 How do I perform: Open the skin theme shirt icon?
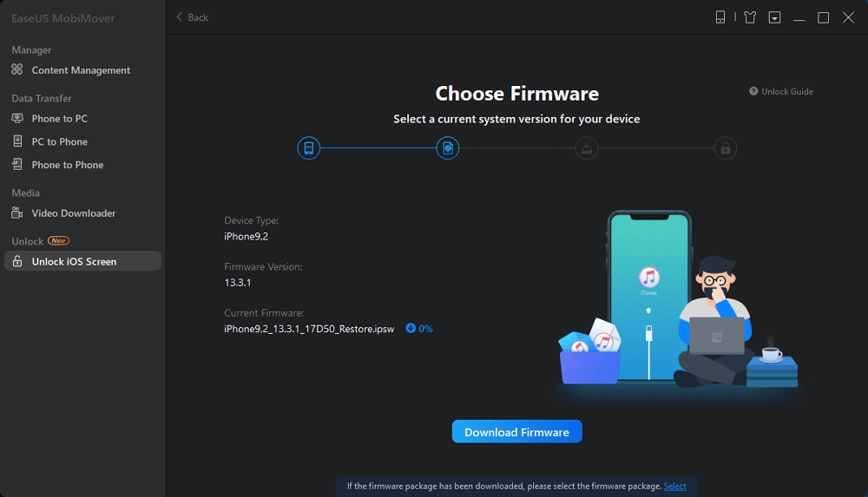coord(750,17)
